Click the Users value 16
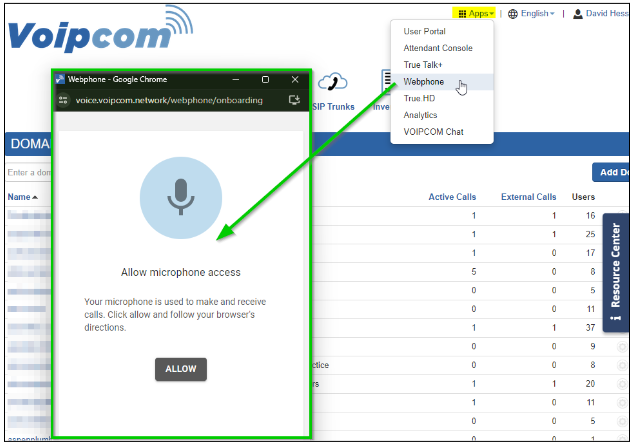635x445 pixels. [590, 215]
